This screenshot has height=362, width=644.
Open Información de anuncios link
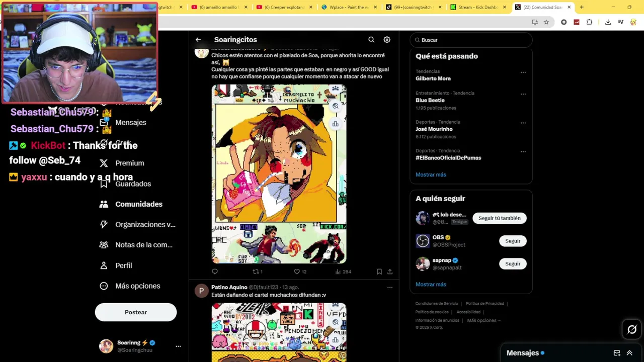pos(437,321)
